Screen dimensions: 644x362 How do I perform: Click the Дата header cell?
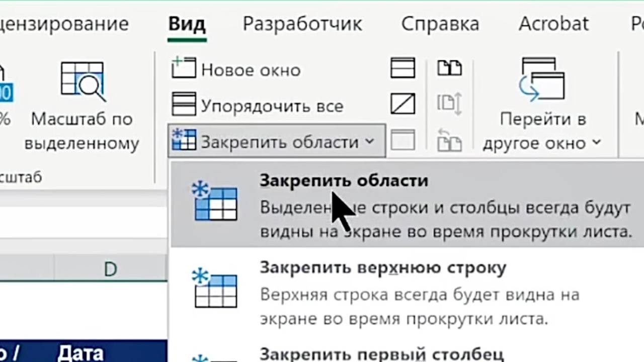click(x=80, y=352)
